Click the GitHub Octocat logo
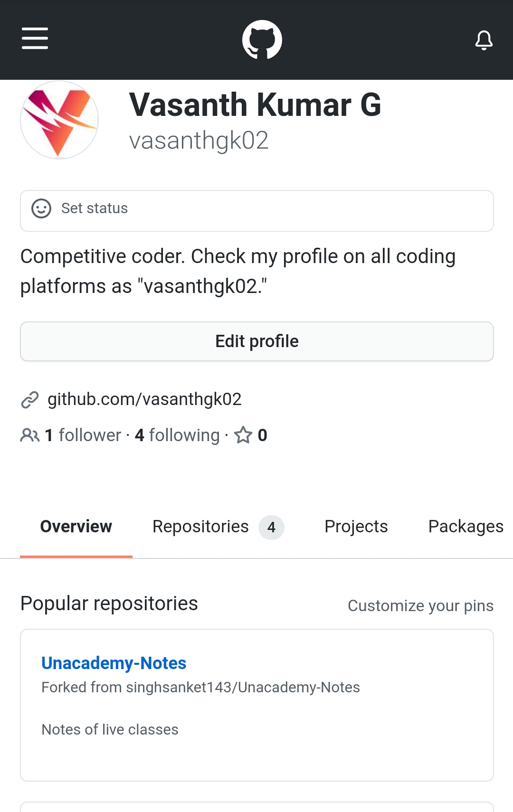Screen dimensions: 513x812 (x=262, y=39)
